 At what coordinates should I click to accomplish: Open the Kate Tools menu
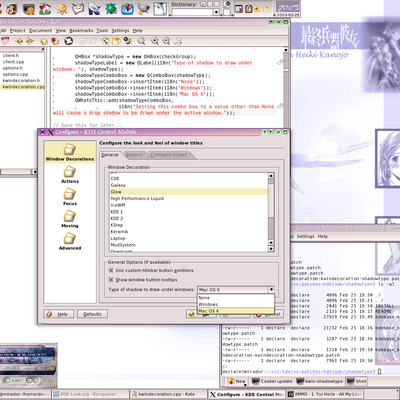click(x=102, y=30)
